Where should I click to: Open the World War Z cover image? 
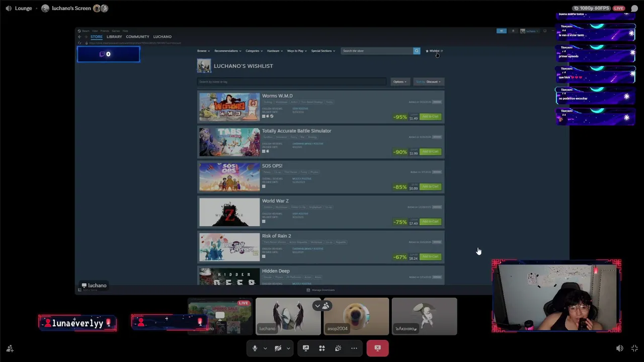(x=229, y=212)
